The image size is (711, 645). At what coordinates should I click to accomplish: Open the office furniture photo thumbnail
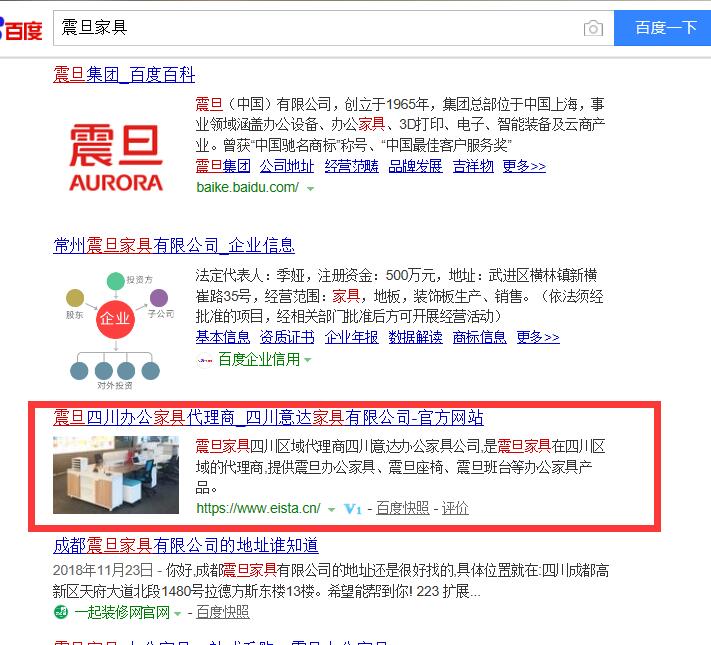pos(116,475)
